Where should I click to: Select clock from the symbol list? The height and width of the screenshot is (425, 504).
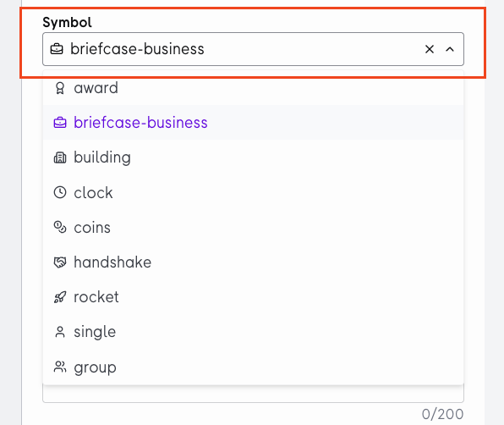(x=253, y=192)
